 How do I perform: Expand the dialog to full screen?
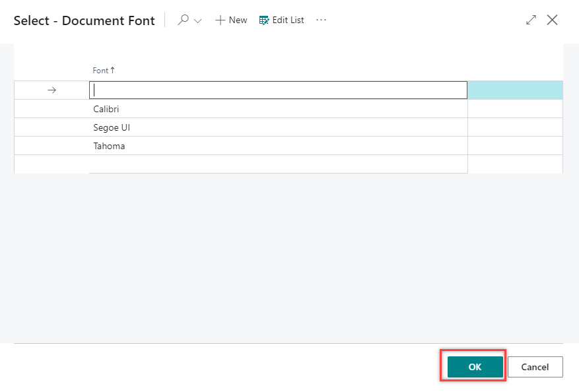click(531, 20)
